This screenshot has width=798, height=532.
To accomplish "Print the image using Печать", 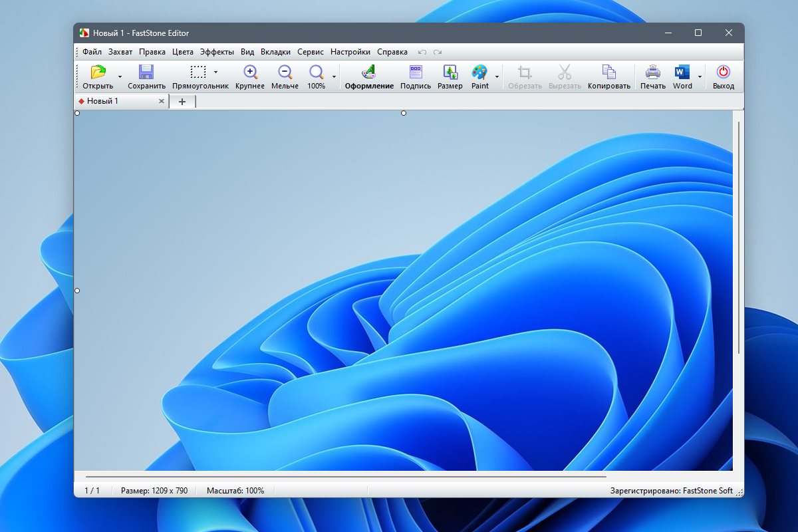I will [653, 77].
